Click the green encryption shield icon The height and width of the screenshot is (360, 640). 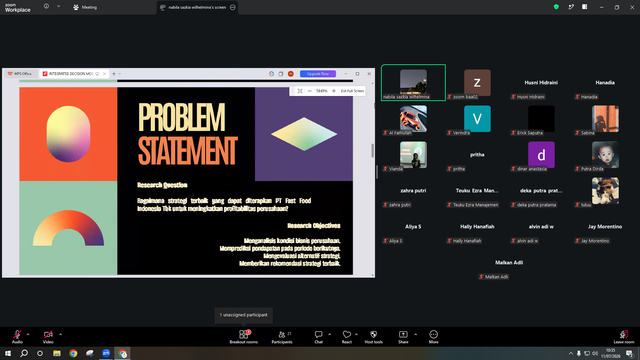[556, 7]
